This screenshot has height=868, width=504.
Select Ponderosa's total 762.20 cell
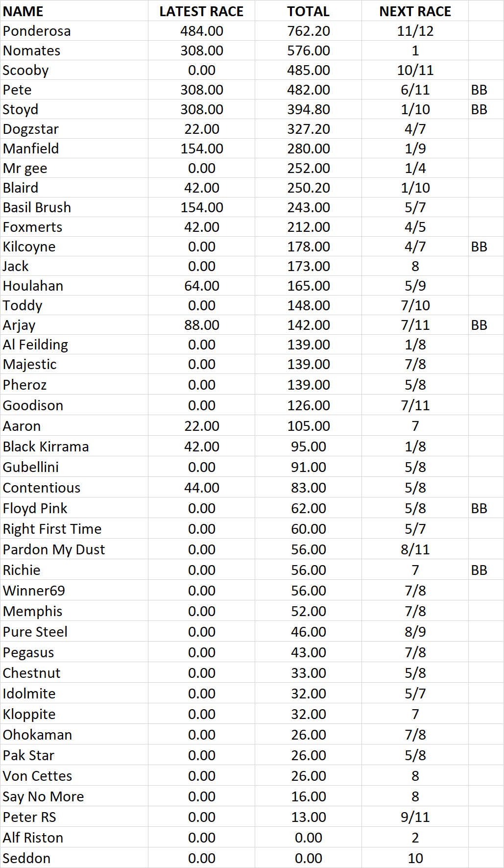308,31
